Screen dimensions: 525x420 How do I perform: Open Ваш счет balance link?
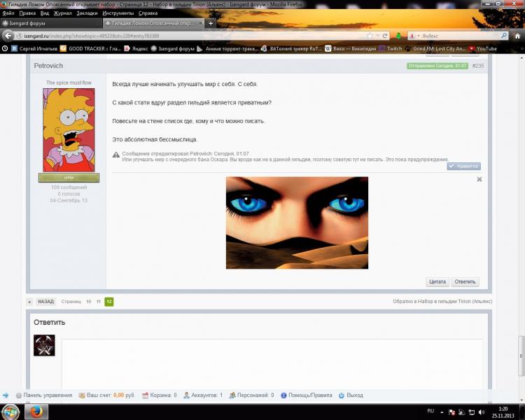coord(106,395)
